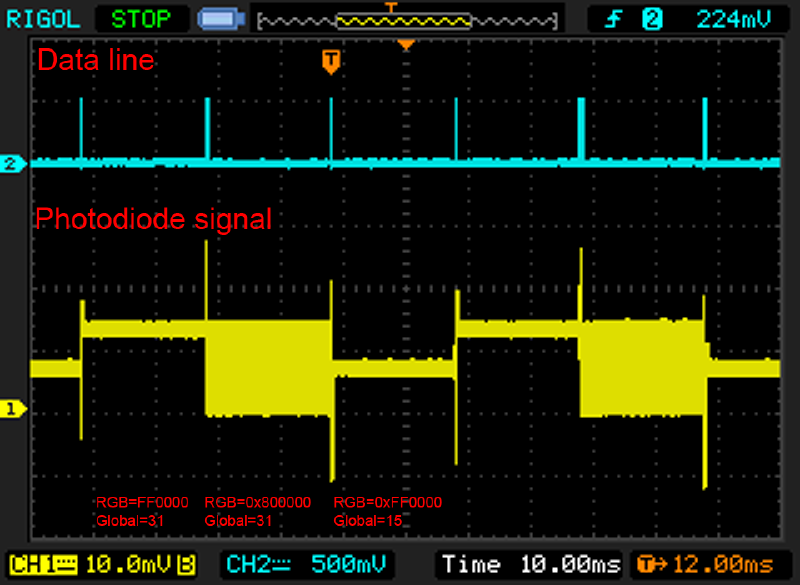The width and height of the screenshot is (800, 585).
Task: Click the bandwidth limit B indicator beside CH1
Action: click(x=185, y=563)
